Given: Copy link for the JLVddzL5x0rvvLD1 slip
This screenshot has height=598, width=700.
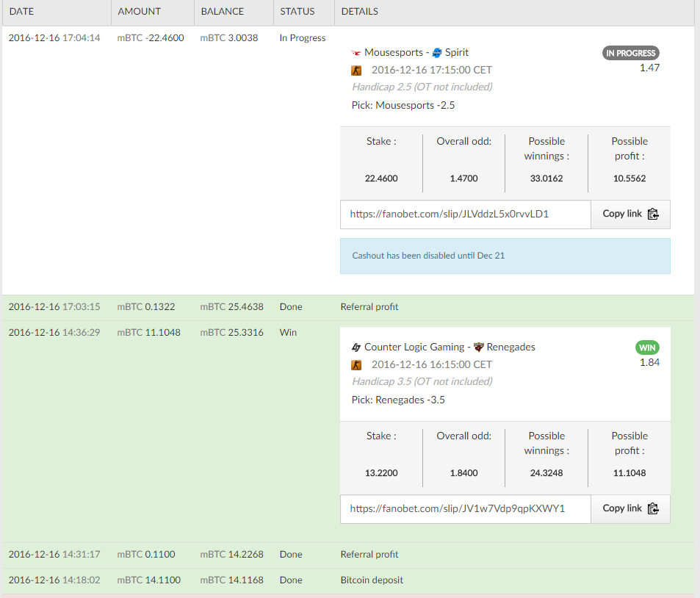Looking at the screenshot, I should pos(630,214).
